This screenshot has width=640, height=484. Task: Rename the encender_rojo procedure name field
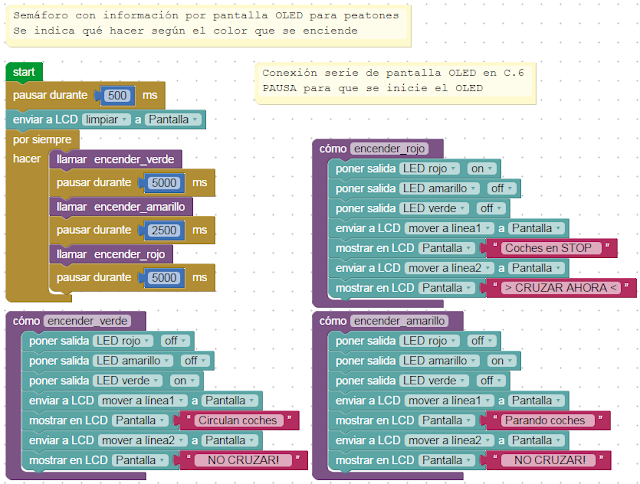coord(389,149)
